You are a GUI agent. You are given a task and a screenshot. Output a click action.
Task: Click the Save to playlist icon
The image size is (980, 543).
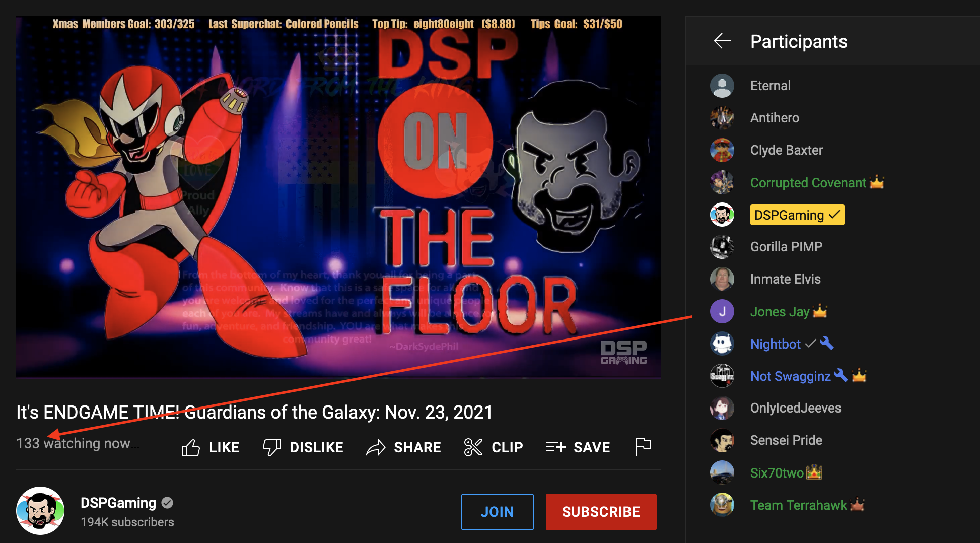(555, 447)
